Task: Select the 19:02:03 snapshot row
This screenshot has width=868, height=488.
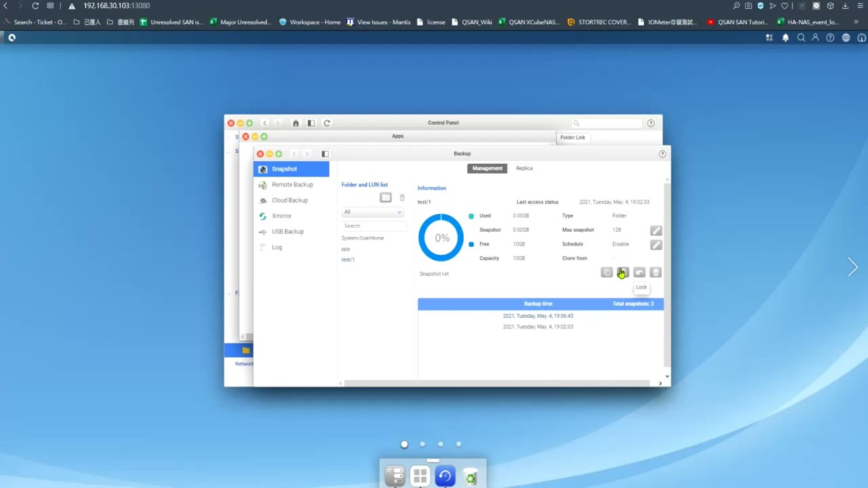Action: [540, 327]
